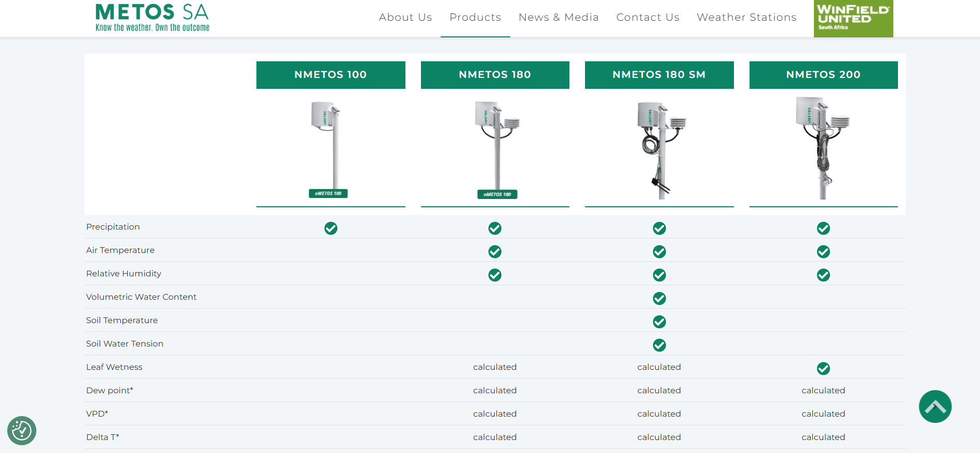Click the Air Temperature checkmark for NMETOS 180 SM
980x453 pixels.
point(659,251)
